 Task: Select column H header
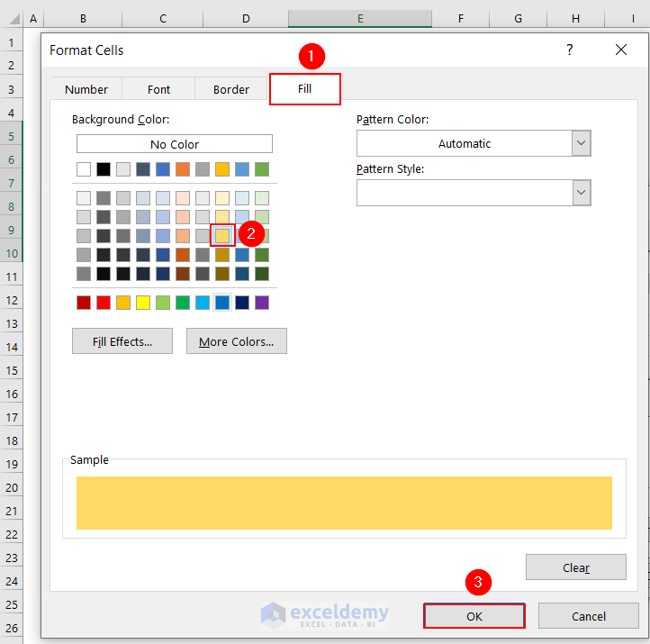pos(575,18)
